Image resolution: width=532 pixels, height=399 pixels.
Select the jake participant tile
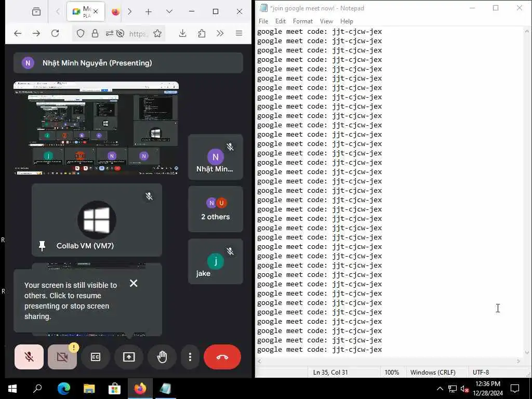coord(216,261)
